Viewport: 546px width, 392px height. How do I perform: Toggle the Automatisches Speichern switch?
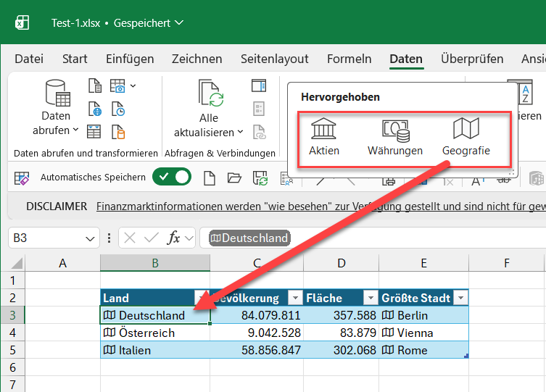[x=171, y=177]
